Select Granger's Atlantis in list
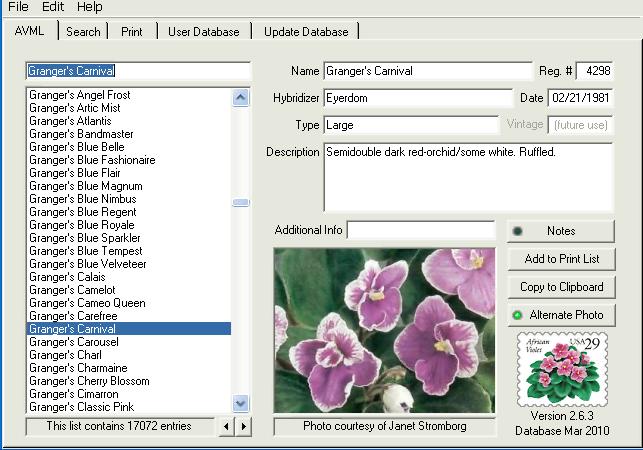643x450 pixels. tap(129, 121)
